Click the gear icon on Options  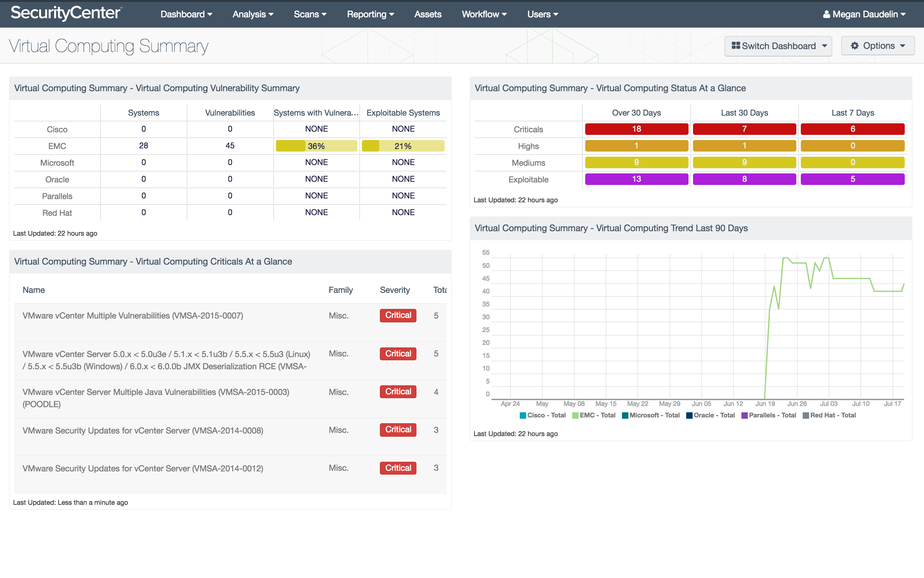pyautogui.click(x=855, y=46)
